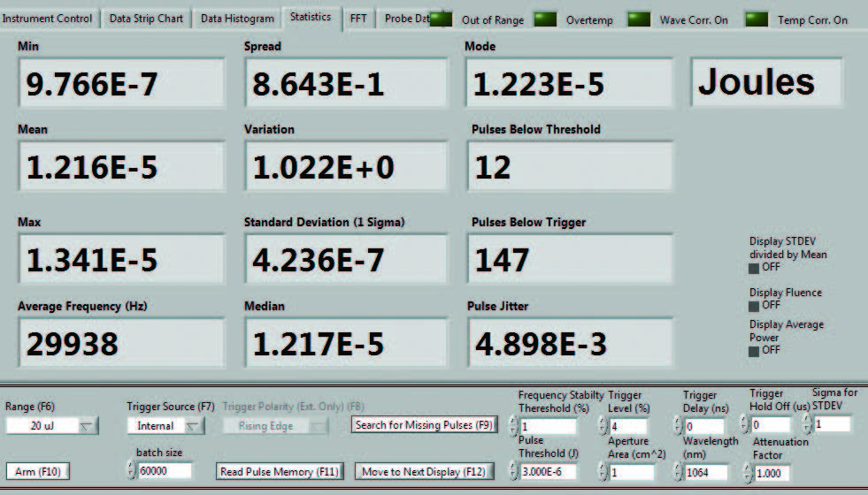The image size is (868, 495).
Task: Click Search for Missing Pulses (F9)
Action: pyautogui.click(x=423, y=425)
